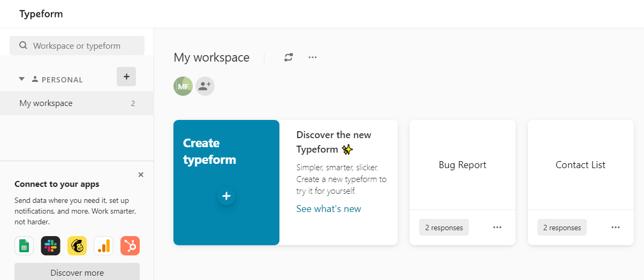Click the plus icon on Create typeform
The width and height of the screenshot is (644, 280).
tap(226, 196)
